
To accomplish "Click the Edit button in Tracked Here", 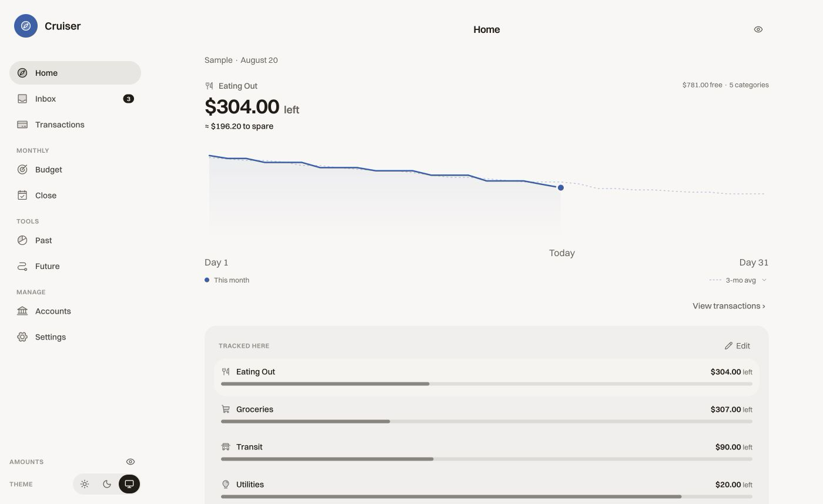I will [x=737, y=346].
